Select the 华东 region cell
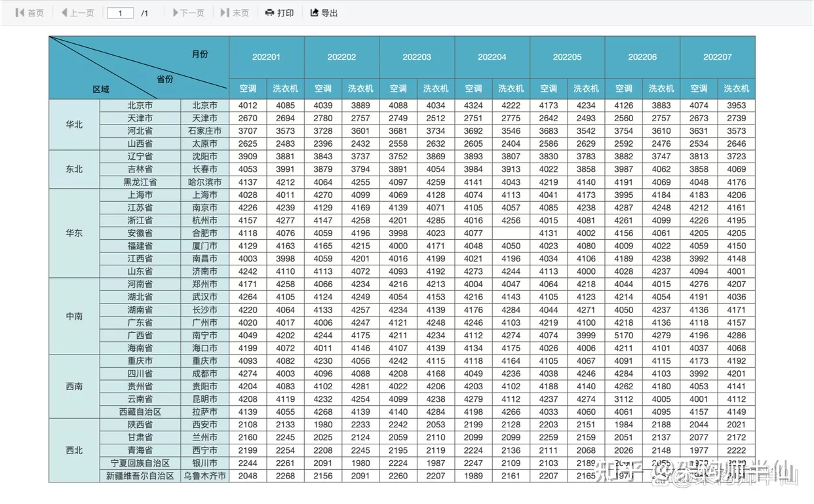This screenshot has height=504, width=814. (74, 233)
